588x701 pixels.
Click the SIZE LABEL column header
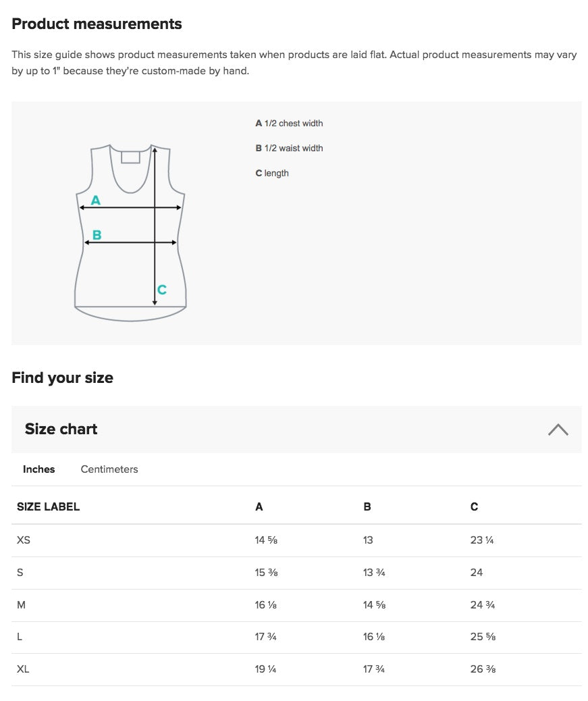pyautogui.click(x=49, y=507)
